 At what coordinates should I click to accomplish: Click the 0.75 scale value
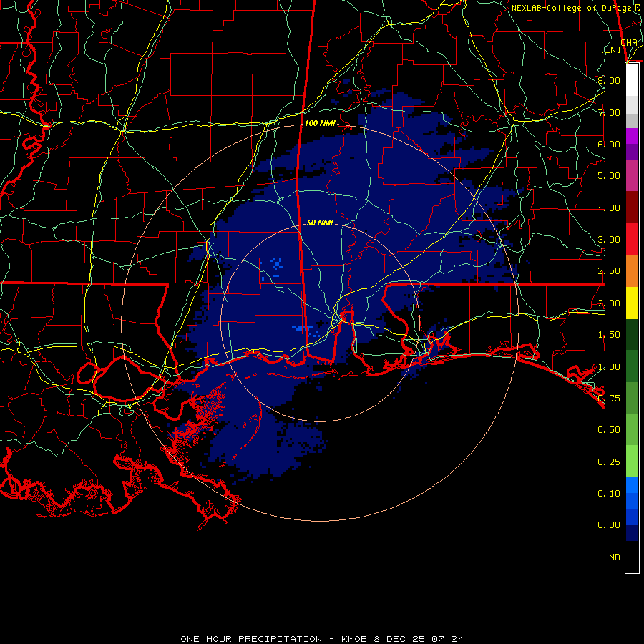click(609, 399)
